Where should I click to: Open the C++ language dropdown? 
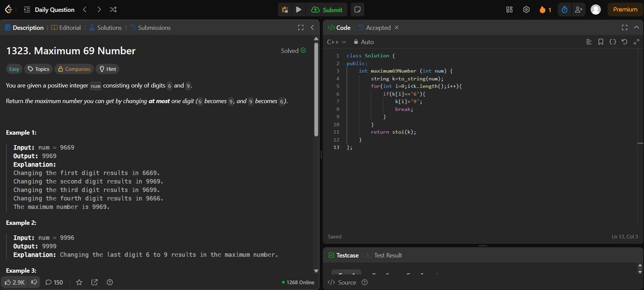tap(336, 42)
